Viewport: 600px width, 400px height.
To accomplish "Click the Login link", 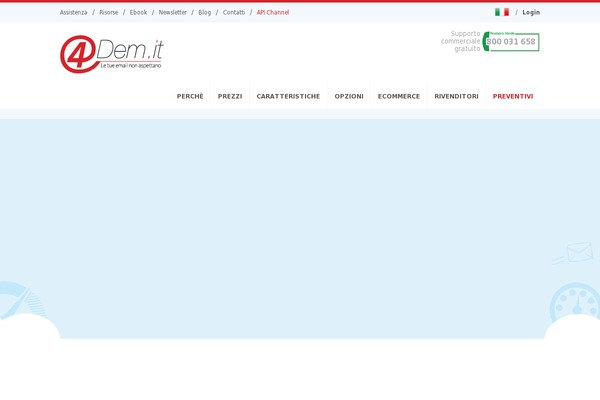I will [531, 12].
